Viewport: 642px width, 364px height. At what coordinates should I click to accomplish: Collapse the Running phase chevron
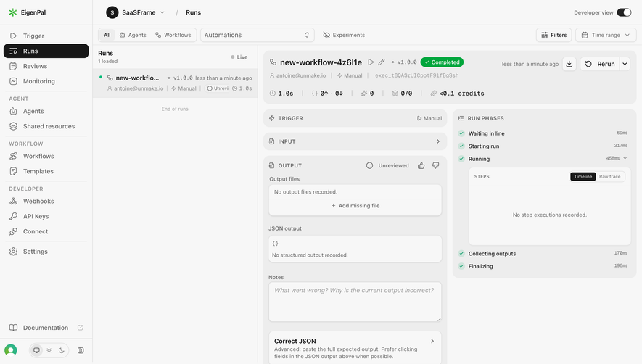tap(625, 159)
